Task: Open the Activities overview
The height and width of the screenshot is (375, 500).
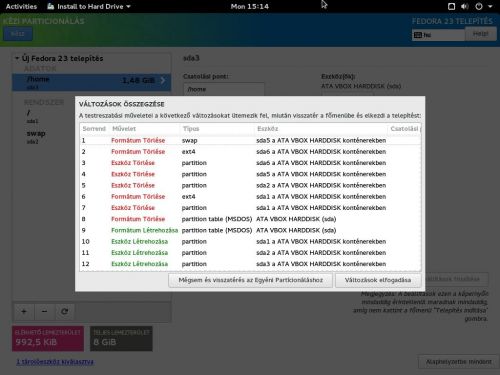Action: click(x=21, y=6)
